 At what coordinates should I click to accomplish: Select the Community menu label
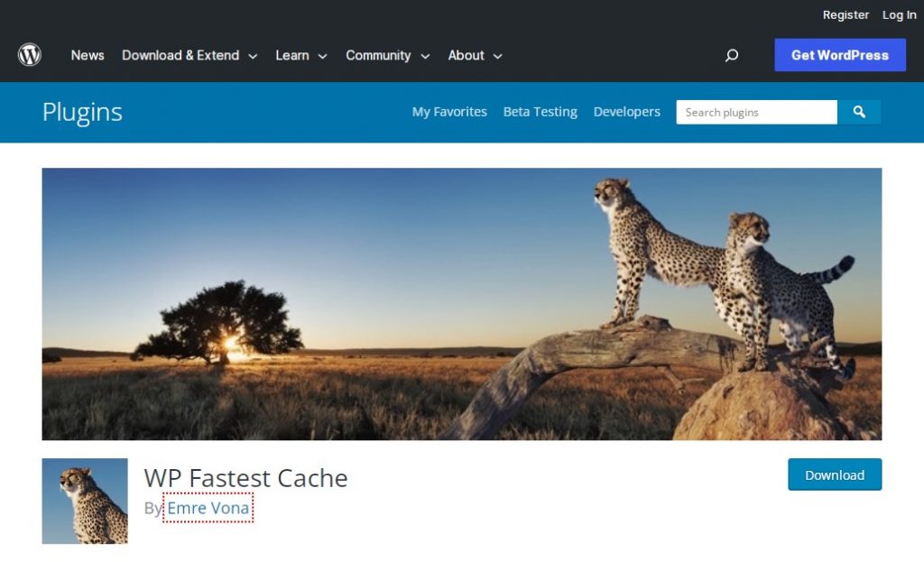(x=378, y=55)
